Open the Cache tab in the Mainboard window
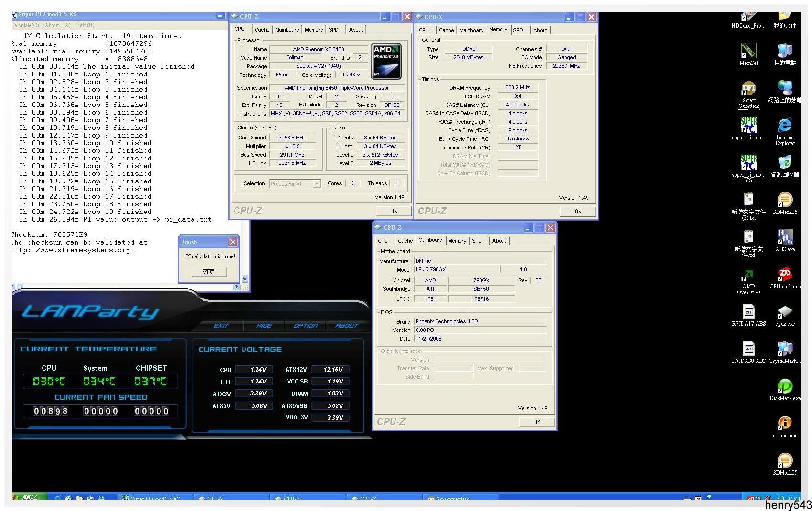Image resolution: width=812 pixels, height=511 pixels. [405, 241]
